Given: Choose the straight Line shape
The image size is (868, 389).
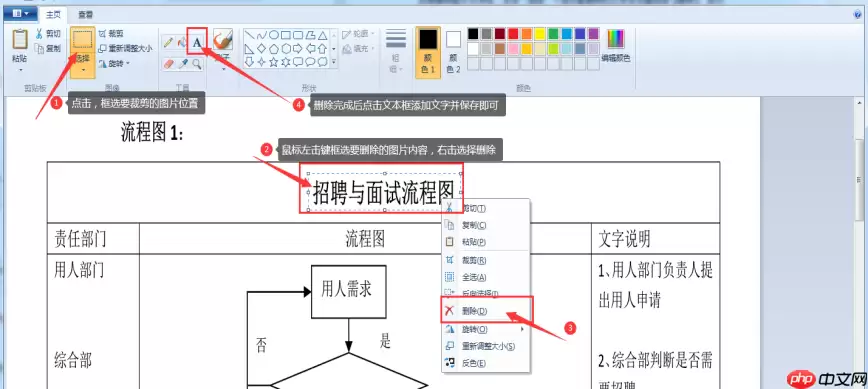Looking at the screenshot, I should coord(250,35).
